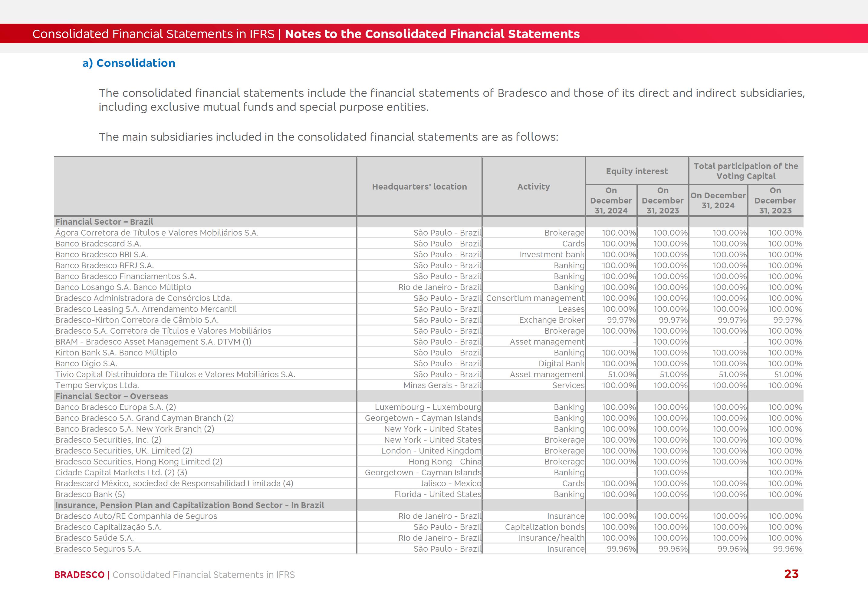Click 'Total participation of the Voting Capital' header
868x611 pixels.
745,171
